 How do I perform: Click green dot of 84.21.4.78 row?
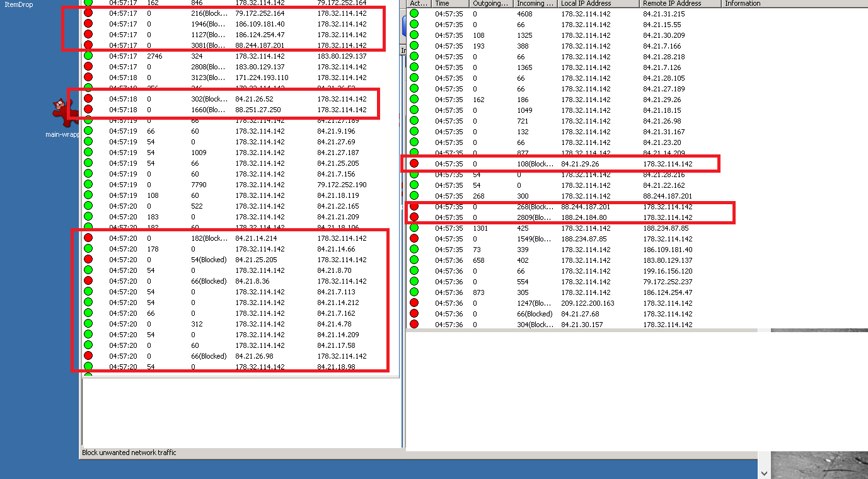pyautogui.click(x=88, y=323)
